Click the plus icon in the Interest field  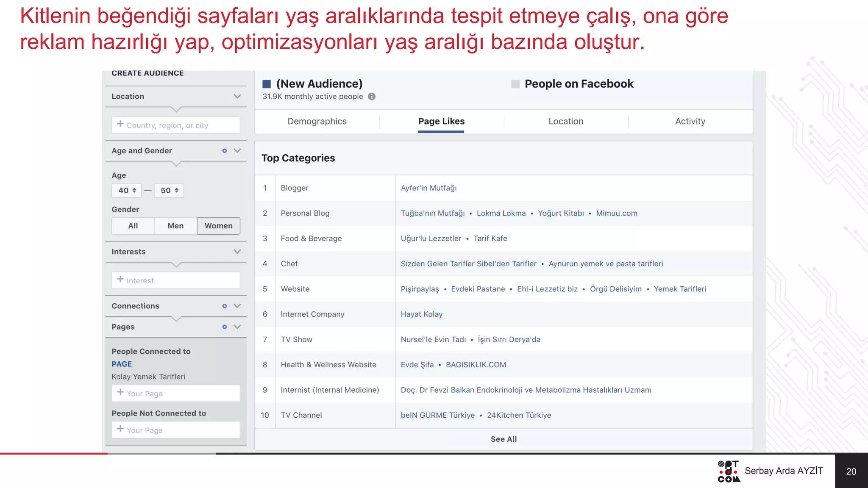coord(120,279)
